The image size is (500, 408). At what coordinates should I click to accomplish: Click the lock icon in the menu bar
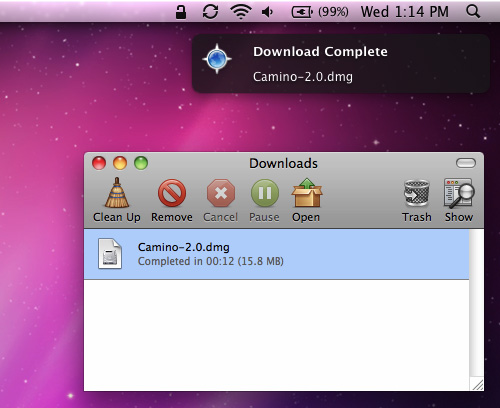click(181, 12)
